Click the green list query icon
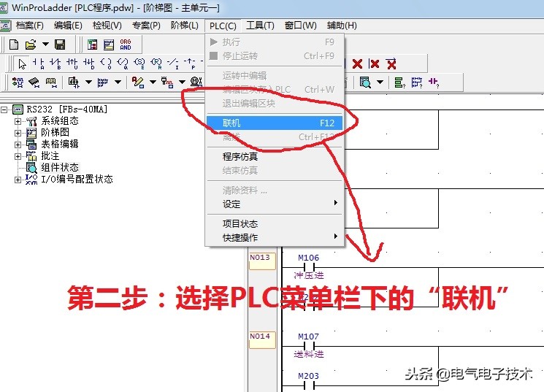Viewport: 544px width, 392px height. coord(399,82)
